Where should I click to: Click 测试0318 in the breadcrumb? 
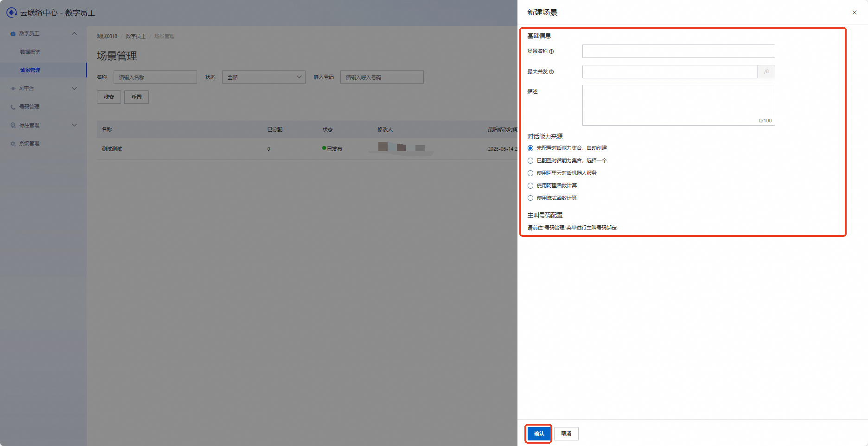coord(107,36)
